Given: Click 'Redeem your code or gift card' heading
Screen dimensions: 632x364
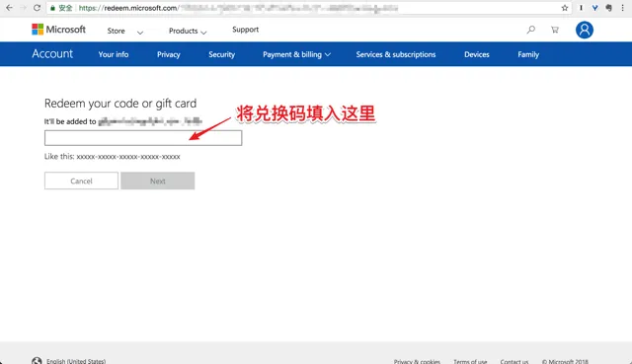Looking at the screenshot, I should pos(120,104).
